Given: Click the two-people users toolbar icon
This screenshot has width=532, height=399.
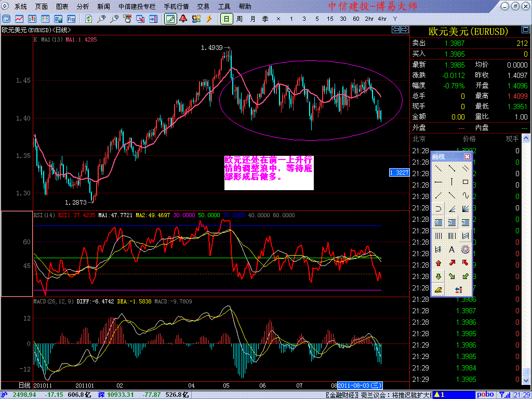Looking at the screenshot, I should click(x=196, y=19).
